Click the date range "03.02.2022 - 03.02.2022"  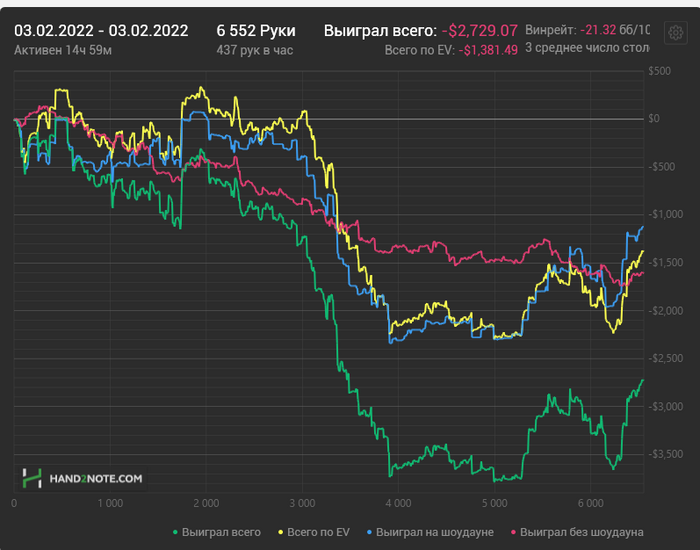click(101, 31)
